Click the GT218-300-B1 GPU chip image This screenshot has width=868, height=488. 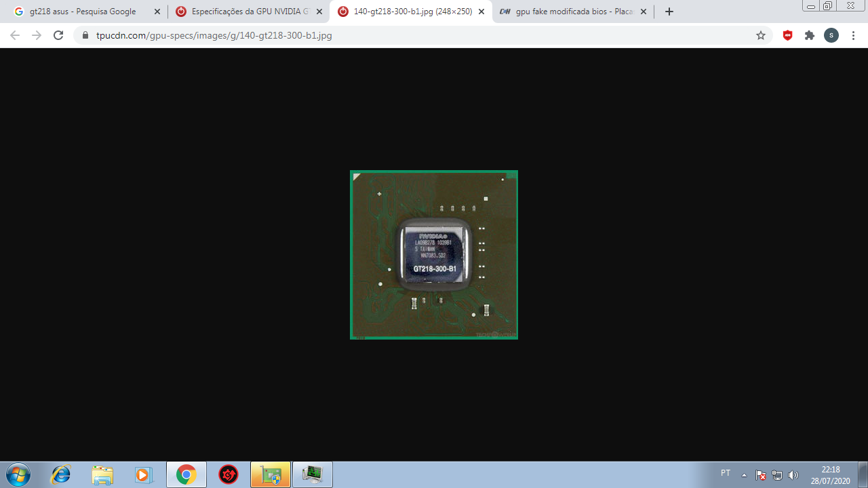[x=434, y=255]
